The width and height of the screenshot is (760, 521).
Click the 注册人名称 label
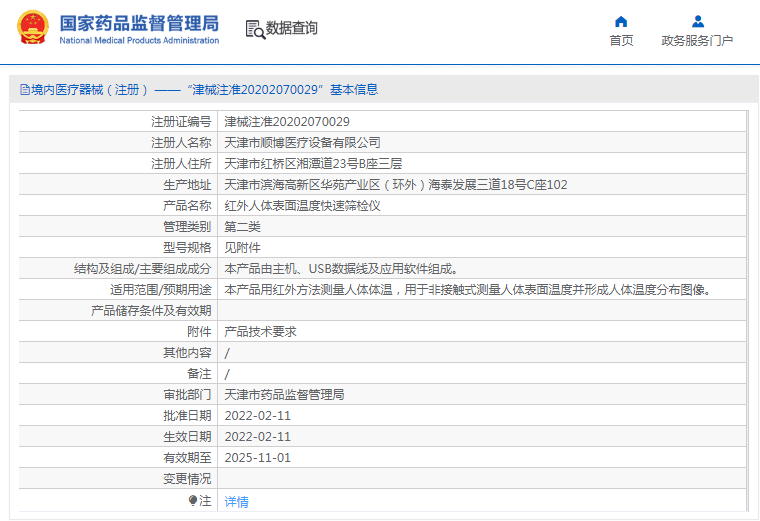coord(181,142)
